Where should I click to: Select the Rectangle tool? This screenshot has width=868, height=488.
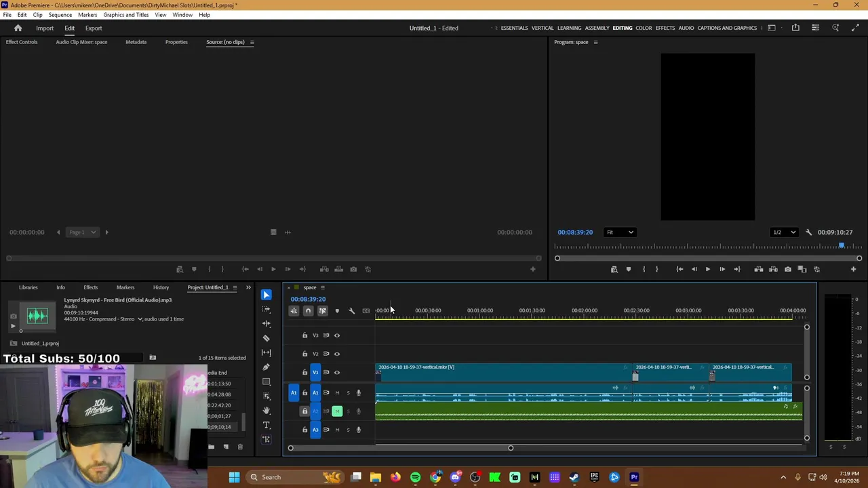coord(266,382)
